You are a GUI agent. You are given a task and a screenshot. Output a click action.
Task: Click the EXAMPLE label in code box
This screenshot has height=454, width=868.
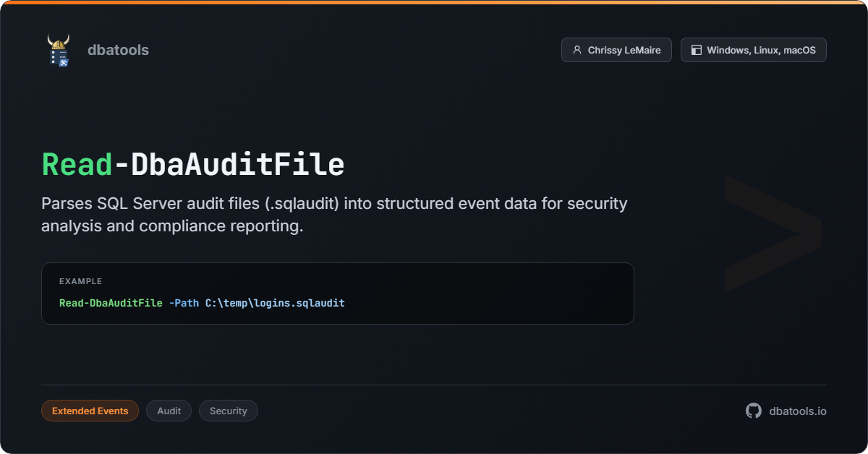pos(80,281)
